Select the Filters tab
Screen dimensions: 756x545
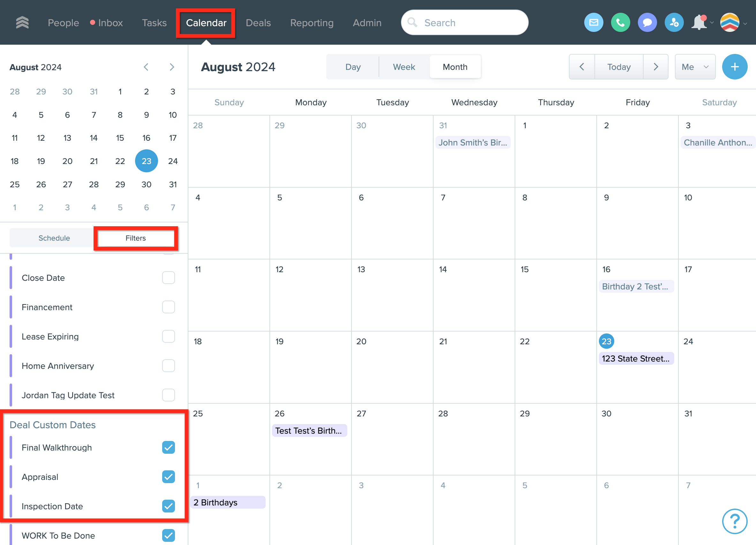[x=135, y=238]
